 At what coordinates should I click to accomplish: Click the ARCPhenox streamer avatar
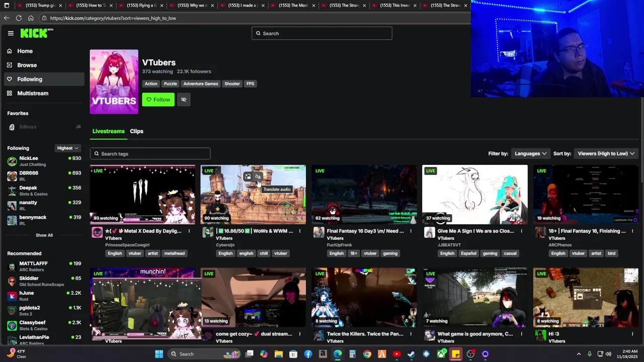[540, 232]
